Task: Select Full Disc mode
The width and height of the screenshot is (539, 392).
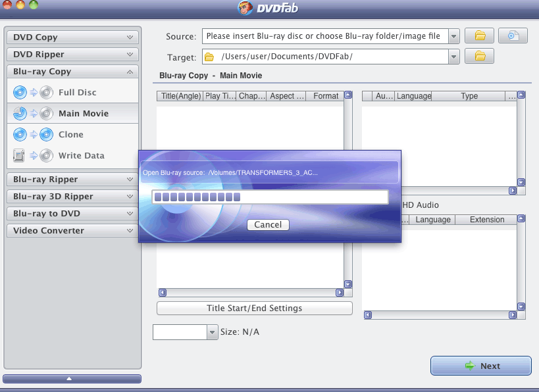Action: [x=72, y=93]
